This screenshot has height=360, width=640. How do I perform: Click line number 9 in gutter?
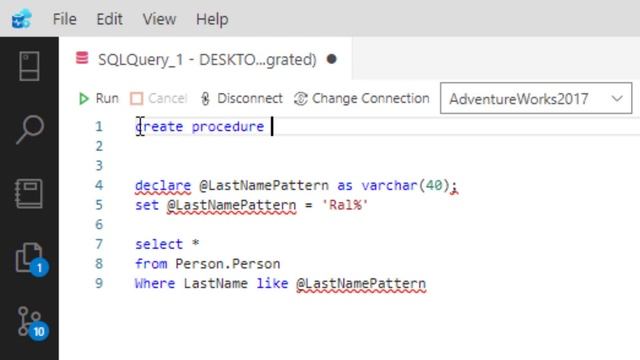tap(99, 283)
